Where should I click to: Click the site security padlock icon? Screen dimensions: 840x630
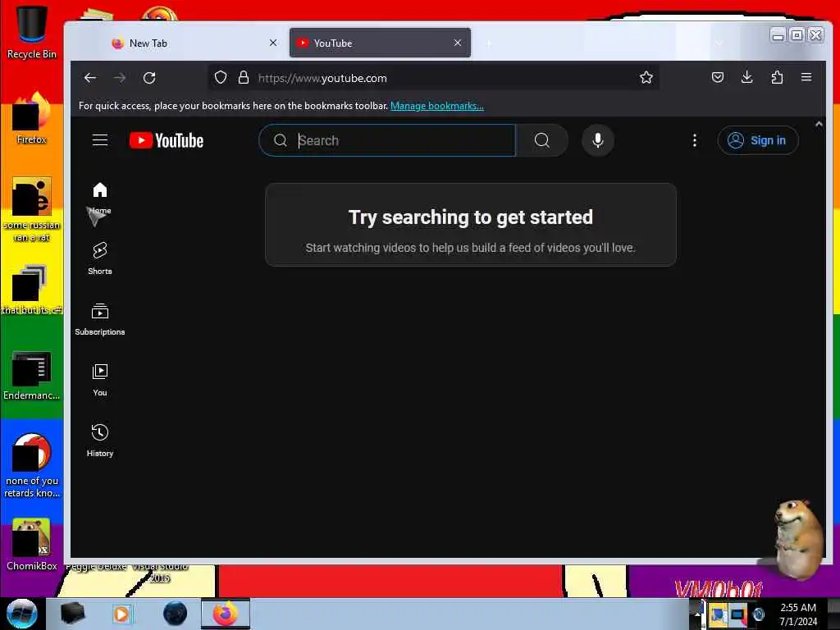pos(244,78)
